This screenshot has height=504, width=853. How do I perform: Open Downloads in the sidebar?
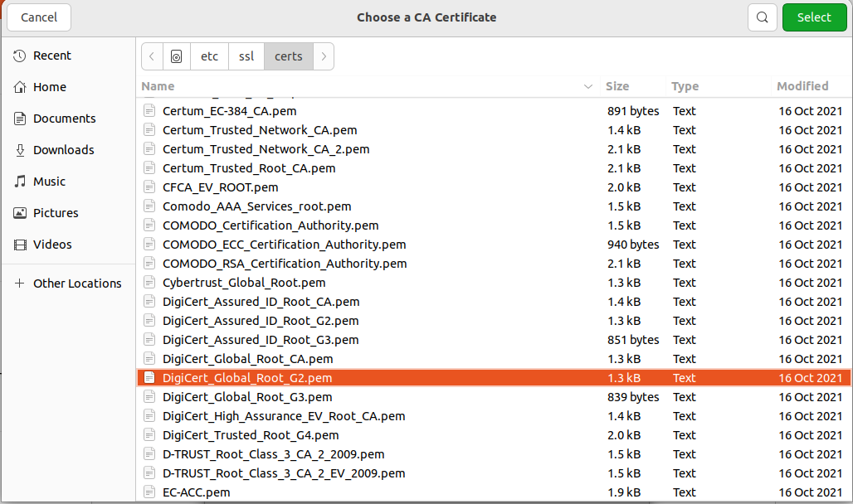click(x=63, y=150)
